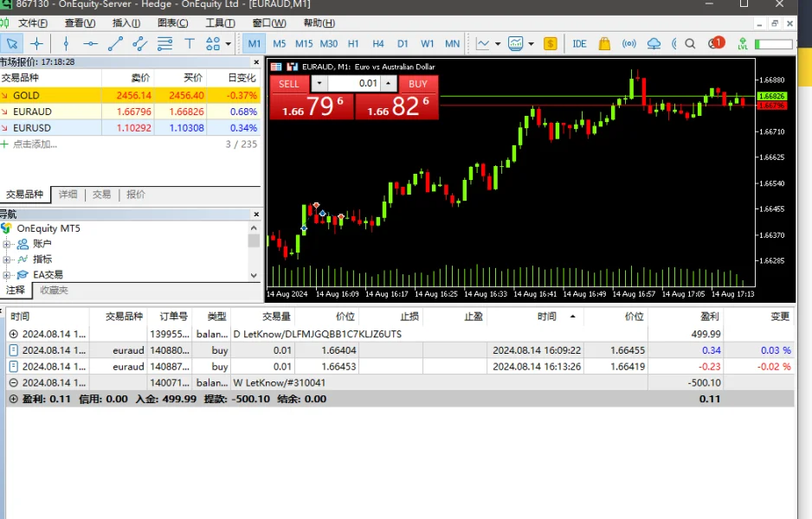Expand the 指标 tree node
The image size is (812, 519).
[7, 259]
